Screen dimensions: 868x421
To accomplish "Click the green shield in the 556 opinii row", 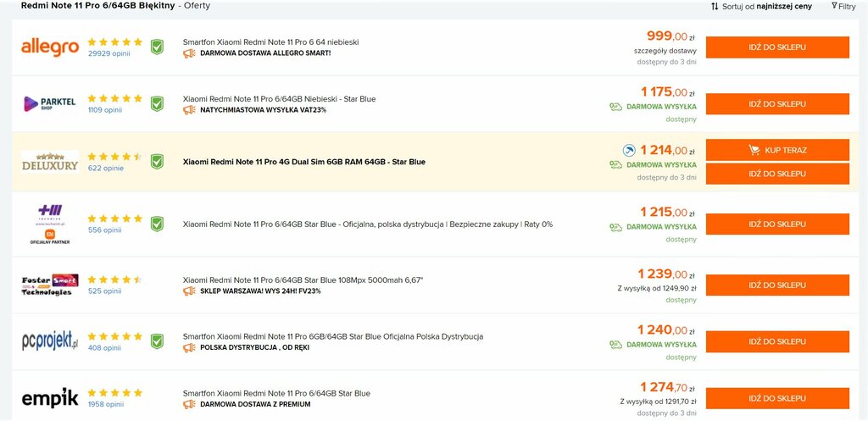I will tap(157, 224).
